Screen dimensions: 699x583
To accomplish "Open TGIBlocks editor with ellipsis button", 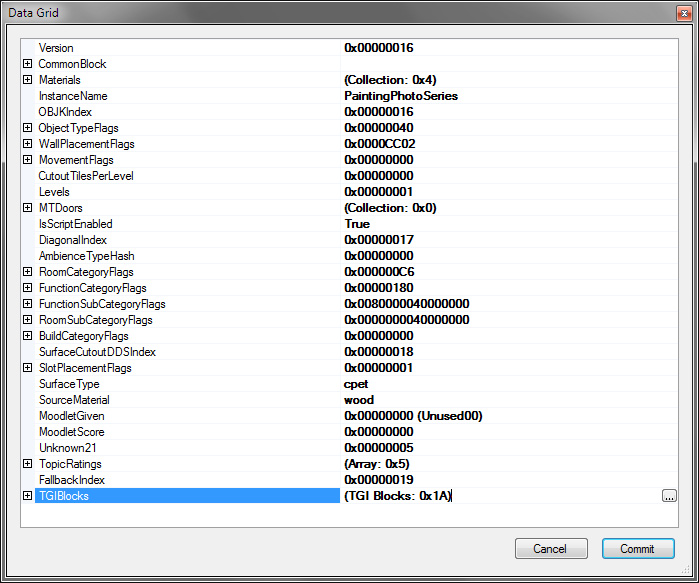I will tap(668, 496).
